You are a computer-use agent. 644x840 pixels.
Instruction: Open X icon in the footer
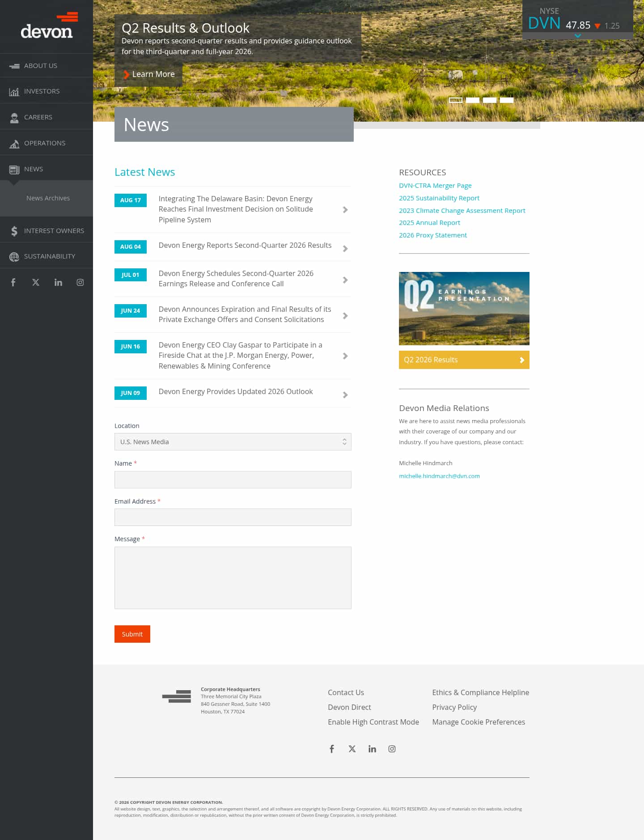[352, 749]
